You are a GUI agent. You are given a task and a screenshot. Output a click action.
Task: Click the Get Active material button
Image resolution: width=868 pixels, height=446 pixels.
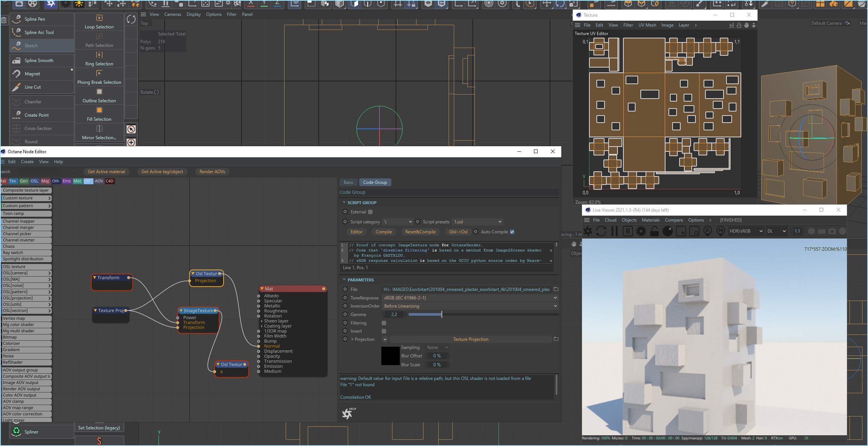coord(106,172)
